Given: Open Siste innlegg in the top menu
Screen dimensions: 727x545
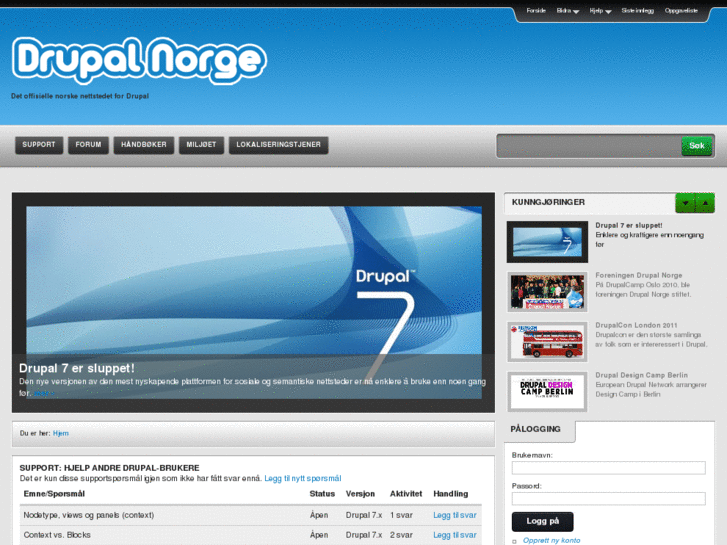Looking at the screenshot, I should [x=638, y=11].
